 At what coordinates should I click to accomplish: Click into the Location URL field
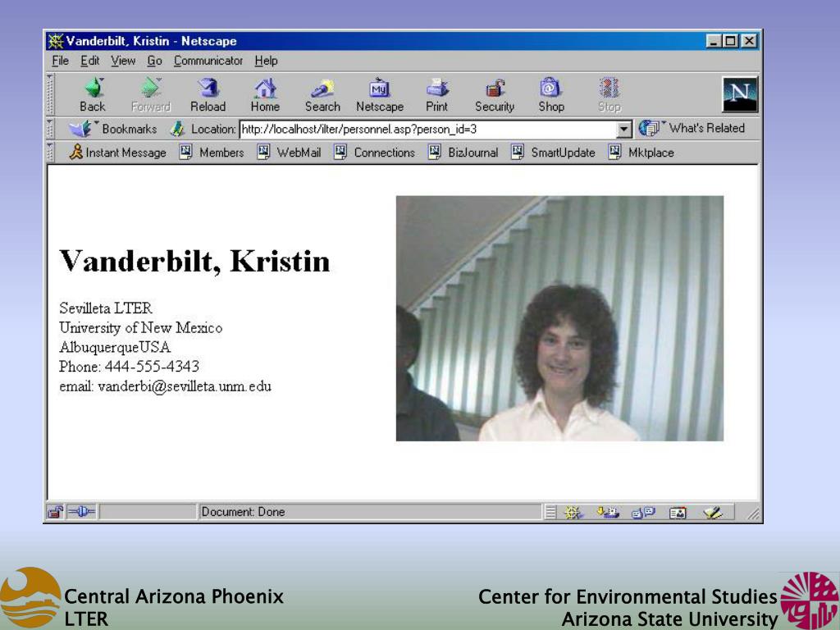pyautogui.click(x=427, y=129)
